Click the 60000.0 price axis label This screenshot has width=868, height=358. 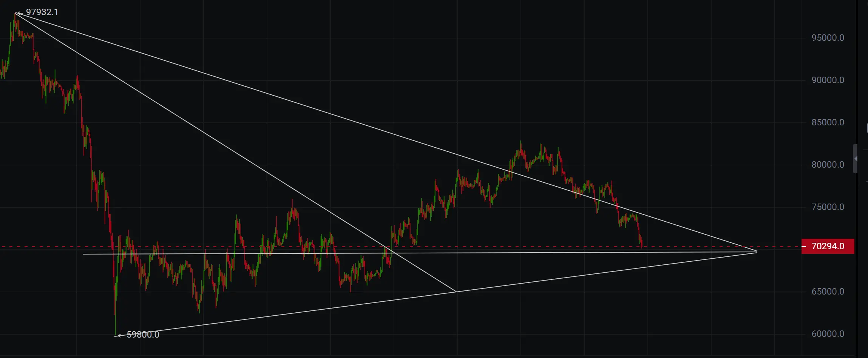click(828, 334)
